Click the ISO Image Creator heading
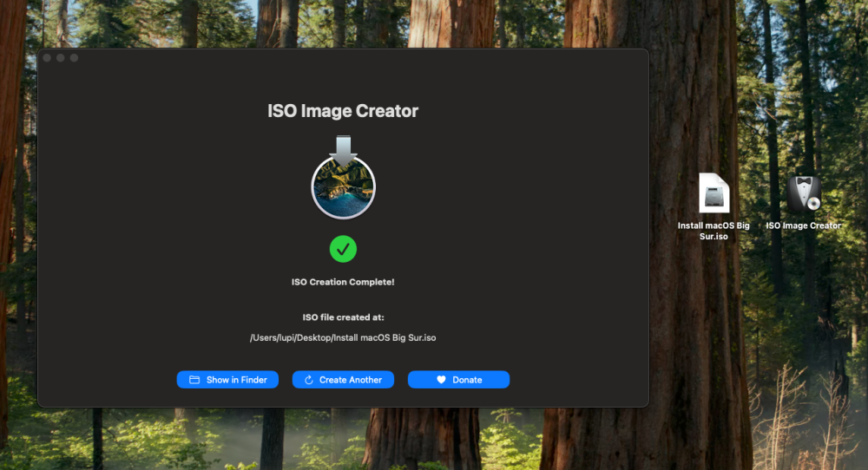This screenshot has width=868, height=470. tap(343, 111)
